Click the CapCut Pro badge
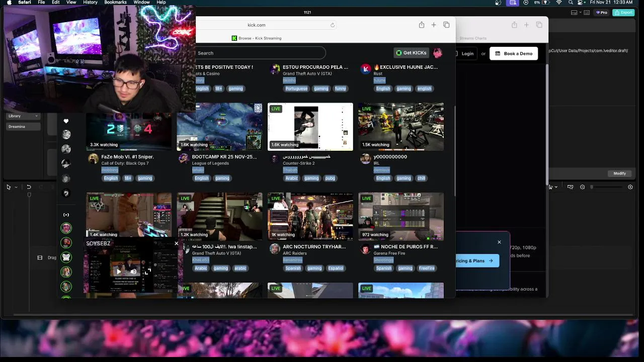Viewport: 644px width, 362px height. click(x=602, y=13)
